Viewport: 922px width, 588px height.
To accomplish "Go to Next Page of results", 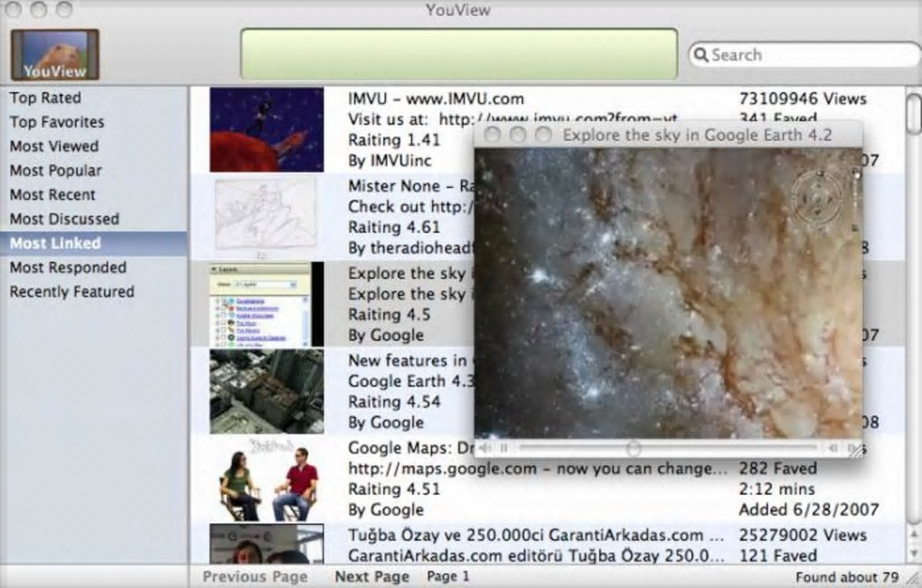I will click(372, 576).
